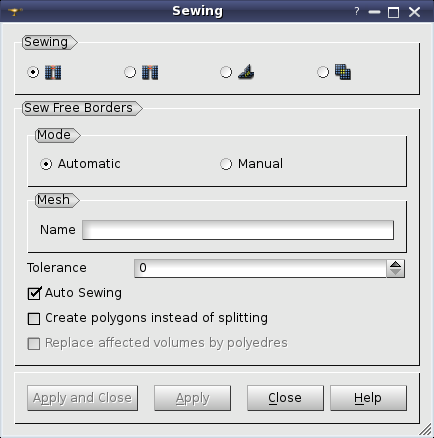Click the question mark context help icon

tap(357, 11)
